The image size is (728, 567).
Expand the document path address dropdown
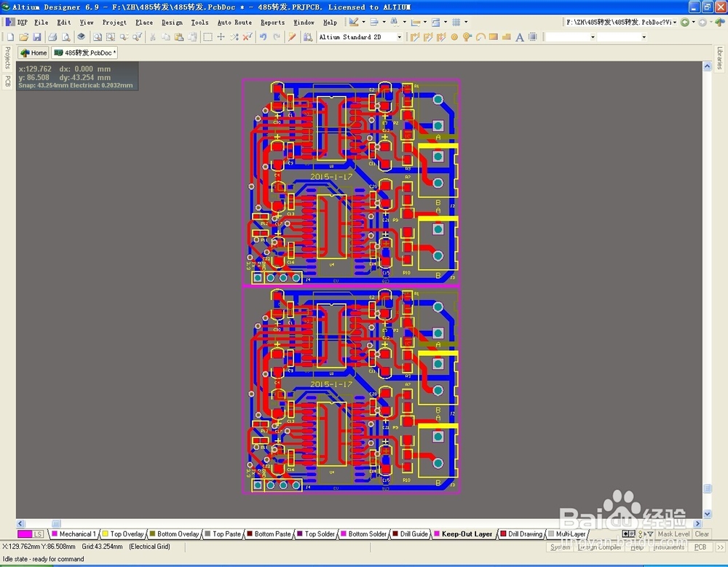[x=675, y=23]
